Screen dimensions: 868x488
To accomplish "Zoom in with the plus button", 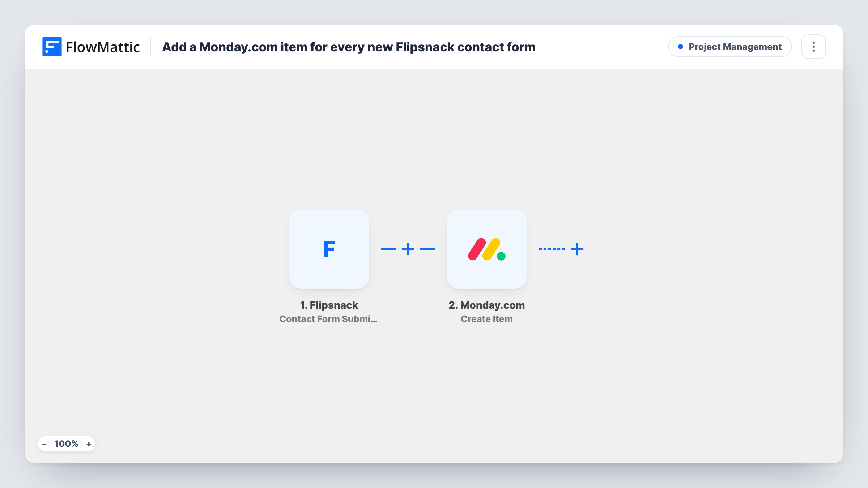I will tap(89, 444).
